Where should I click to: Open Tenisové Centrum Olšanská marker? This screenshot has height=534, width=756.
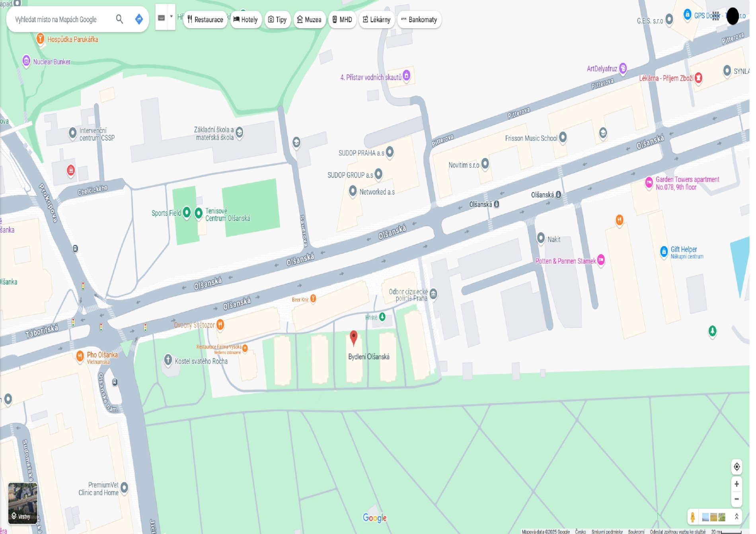coord(199,213)
